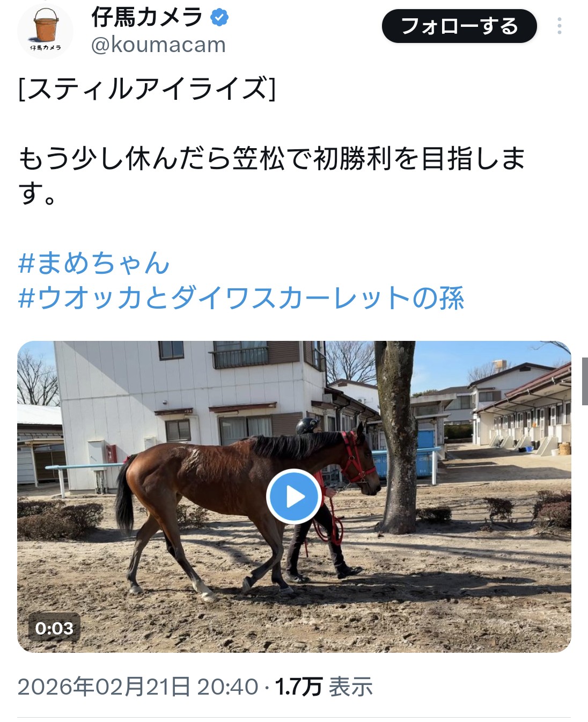View the 1.7万 表示 view count
This screenshot has width=588, height=722.
click(x=324, y=687)
